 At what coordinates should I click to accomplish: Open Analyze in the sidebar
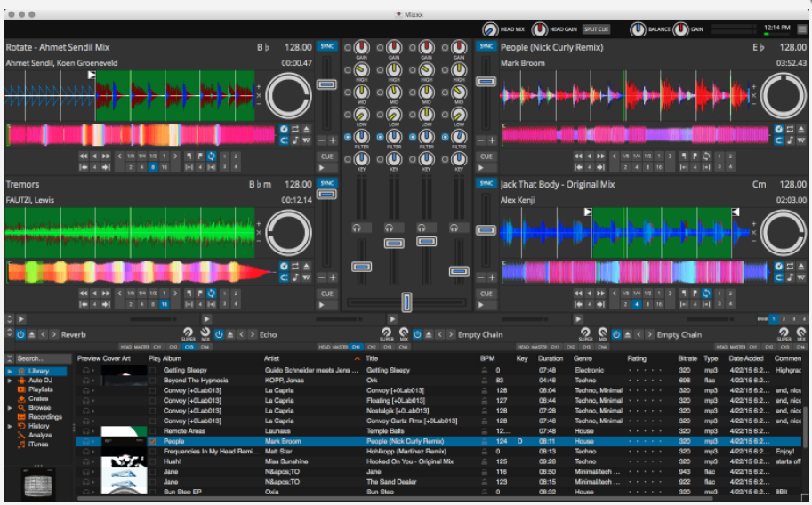40,435
